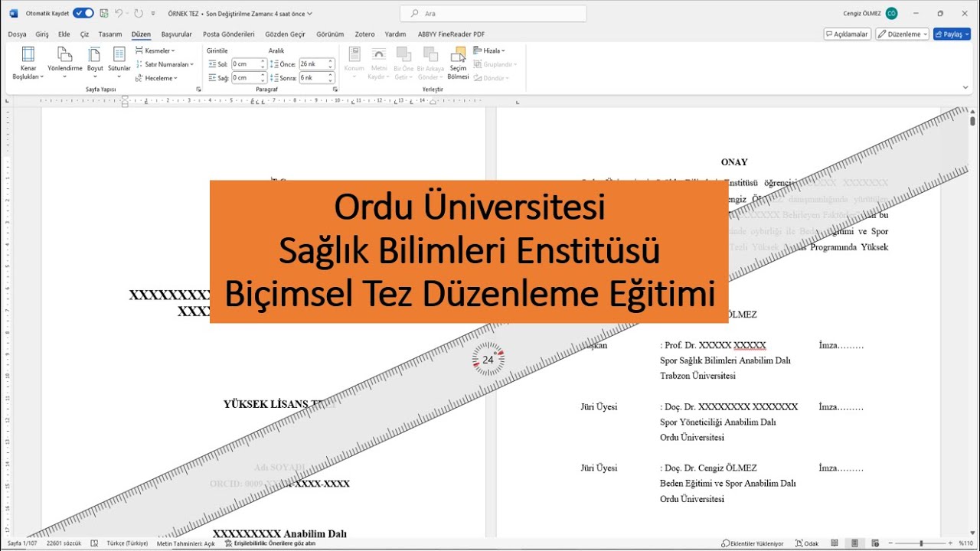Viewport: 980px width, 551px height.
Task: Switch to the Zotero tab
Action: (364, 34)
